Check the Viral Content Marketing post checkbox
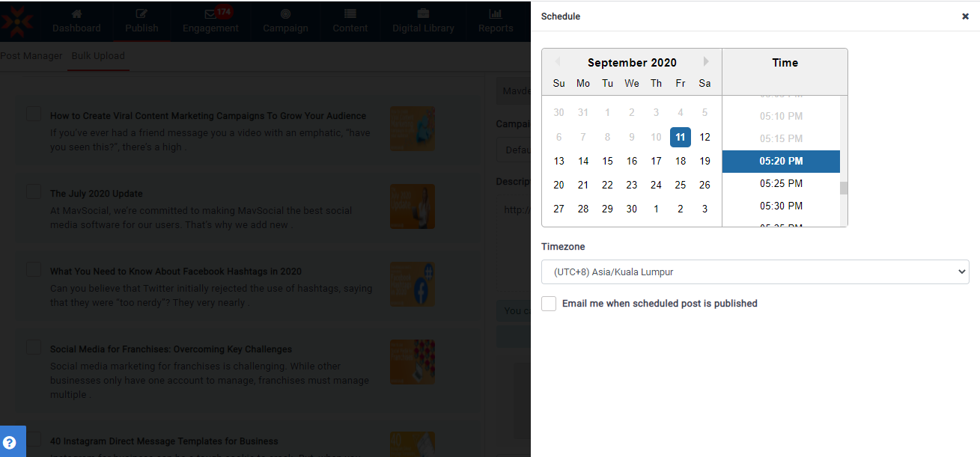The height and width of the screenshot is (457, 980). 34,114
